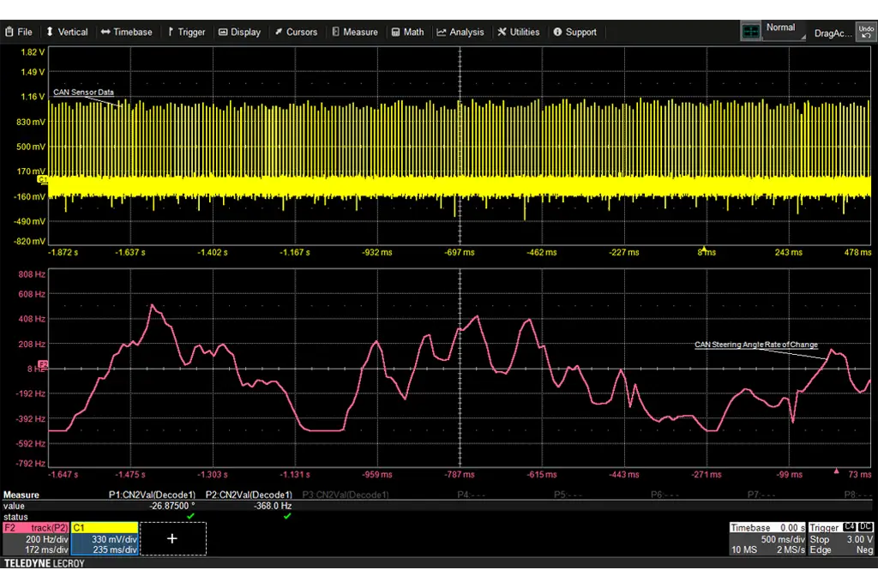Click the empty P4 measurement slot
Viewport: 878px width, 588px height.
pos(471,495)
